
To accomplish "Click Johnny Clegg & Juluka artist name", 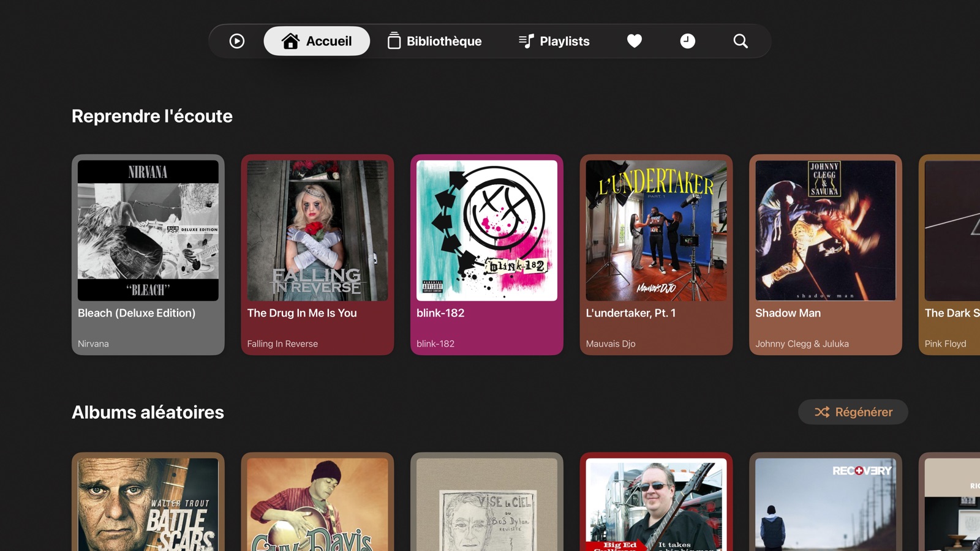I will (x=802, y=344).
